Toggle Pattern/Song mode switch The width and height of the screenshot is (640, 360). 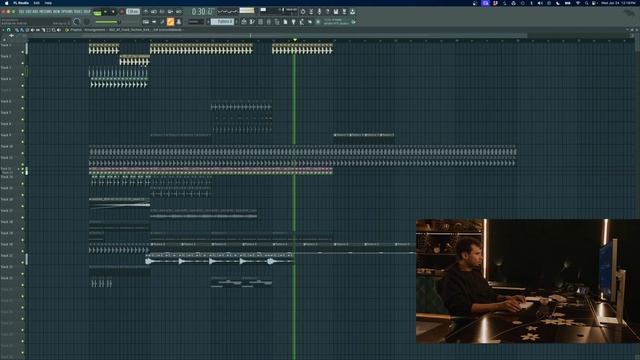[97, 12]
